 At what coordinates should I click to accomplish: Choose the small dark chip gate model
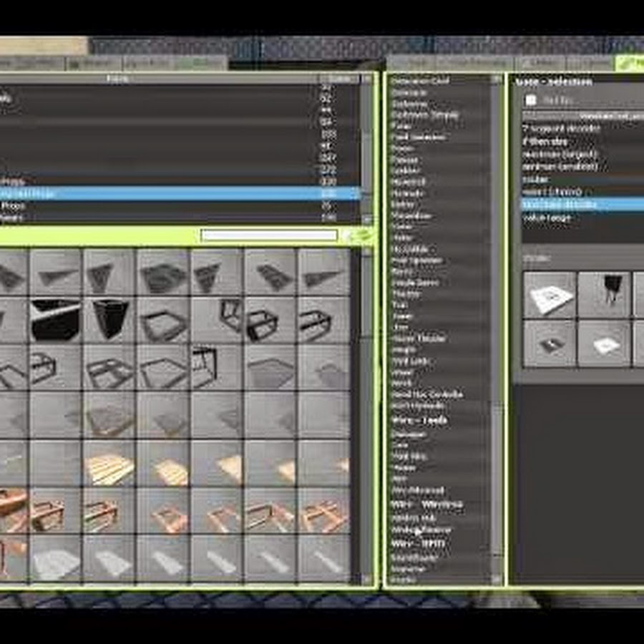[550, 343]
